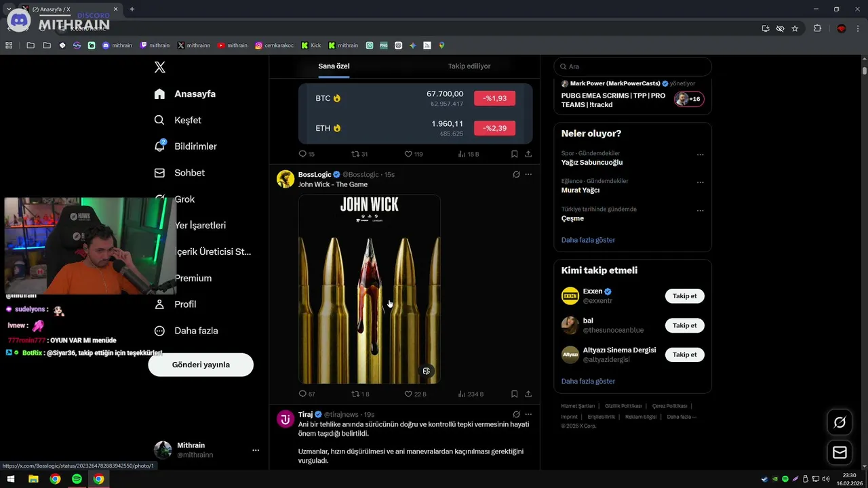Switch to the Sana özel tab
The width and height of the screenshot is (868, 488).
pos(334,66)
